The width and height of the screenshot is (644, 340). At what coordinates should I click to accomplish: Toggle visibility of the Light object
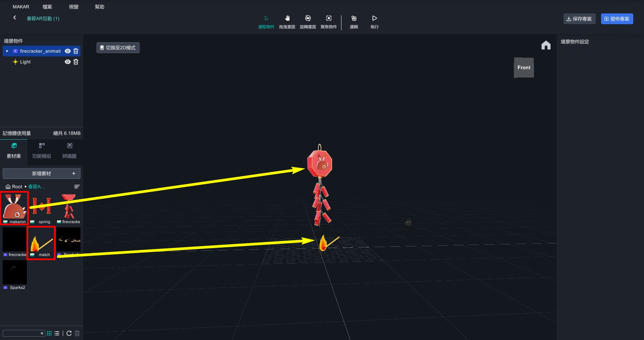[x=67, y=62]
